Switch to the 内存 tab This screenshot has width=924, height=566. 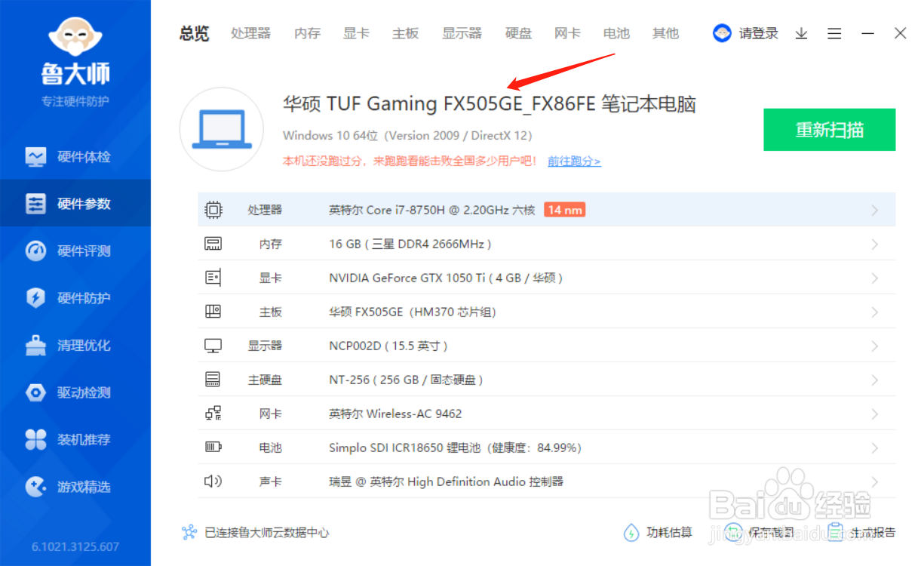point(307,33)
